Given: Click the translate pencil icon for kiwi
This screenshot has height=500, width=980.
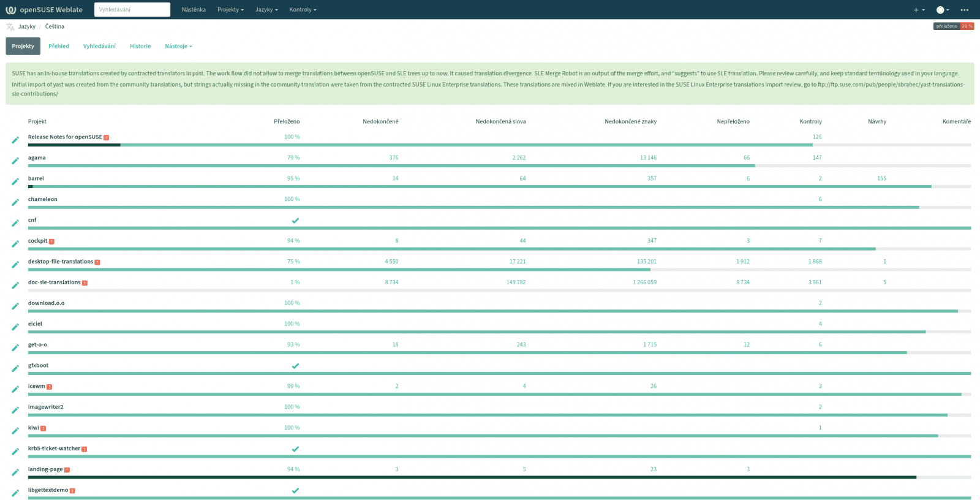Looking at the screenshot, I should pyautogui.click(x=15, y=432).
